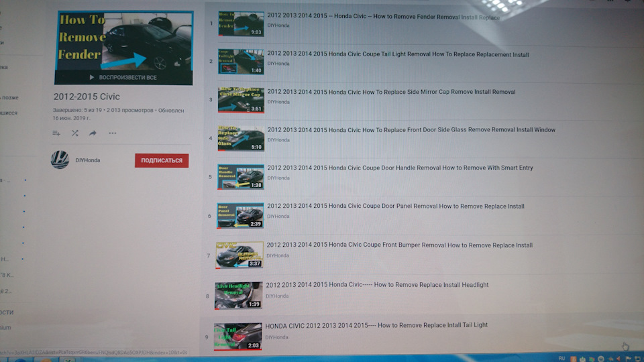Open Fender Removal video thumbnail 9:03

[x=241, y=24]
